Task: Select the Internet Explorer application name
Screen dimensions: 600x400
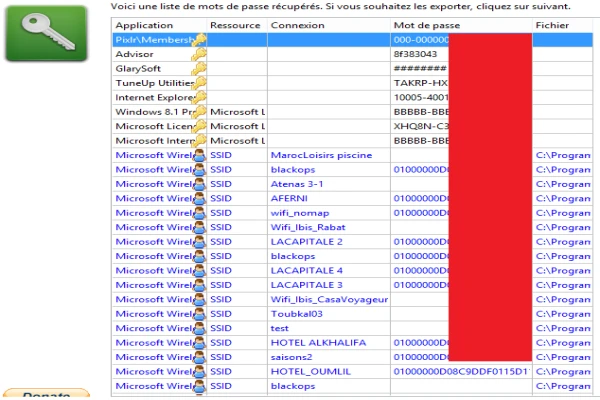Action: click(154, 98)
